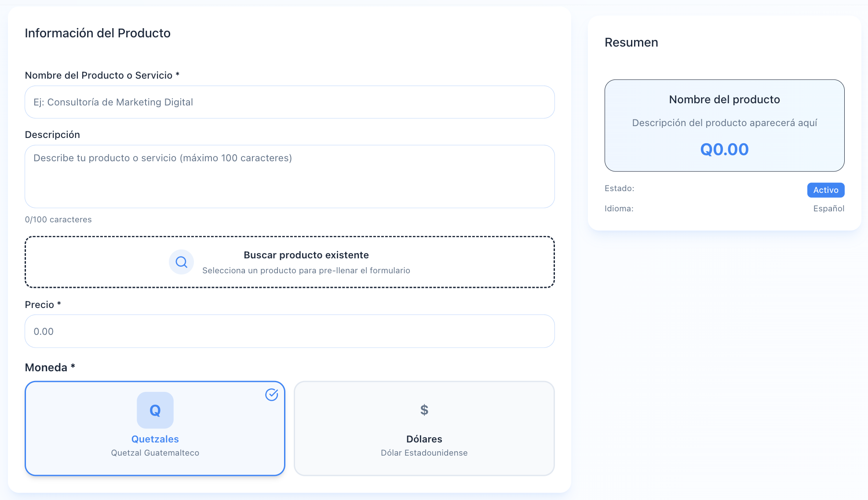Screen dimensions: 868x500
Task: Click the Dólar Estadounidense subtitle
Action: point(424,453)
